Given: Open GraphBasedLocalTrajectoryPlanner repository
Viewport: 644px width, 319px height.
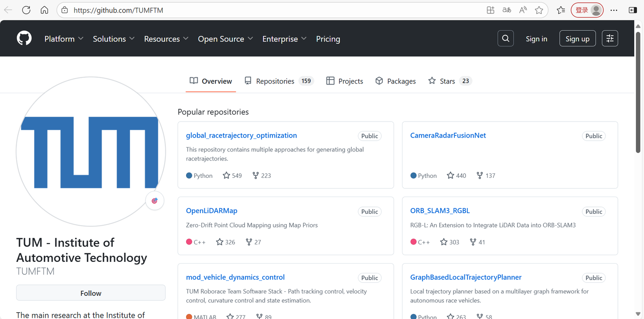Looking at the screenshot, I should pyautogui.click(x=466, y=277).
